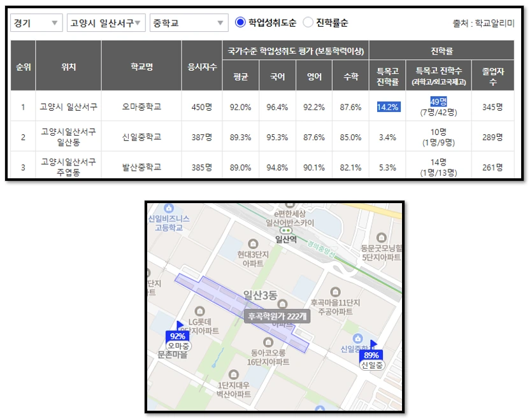Click the 345명 graduates cell
Viewport: 532px width, 419px height.
point(492,107)
